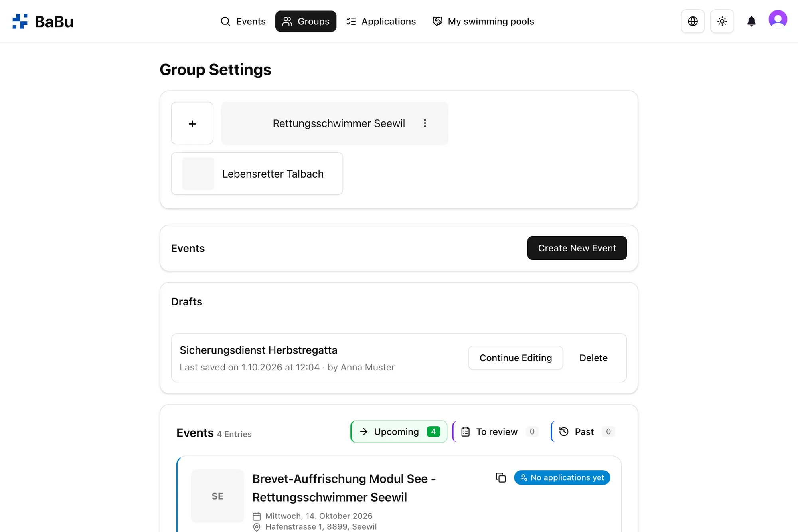Open notifications bell
Screen dimensions: 798x532
click(x=751, y=21)
